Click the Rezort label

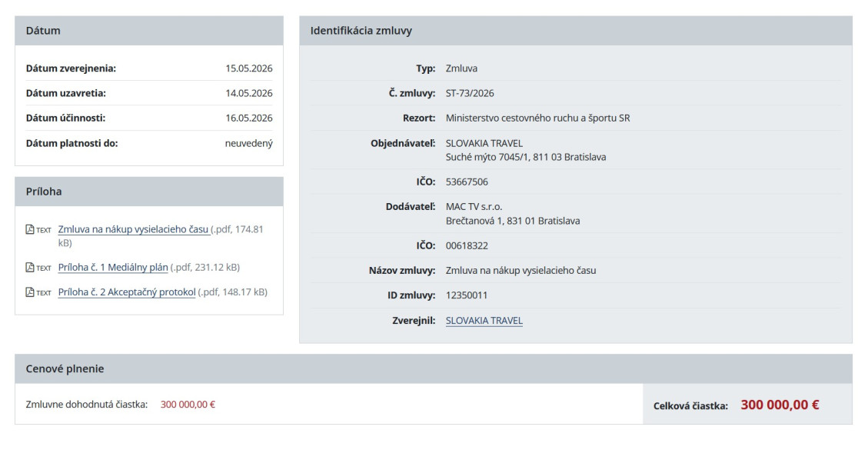coord(419,118)
